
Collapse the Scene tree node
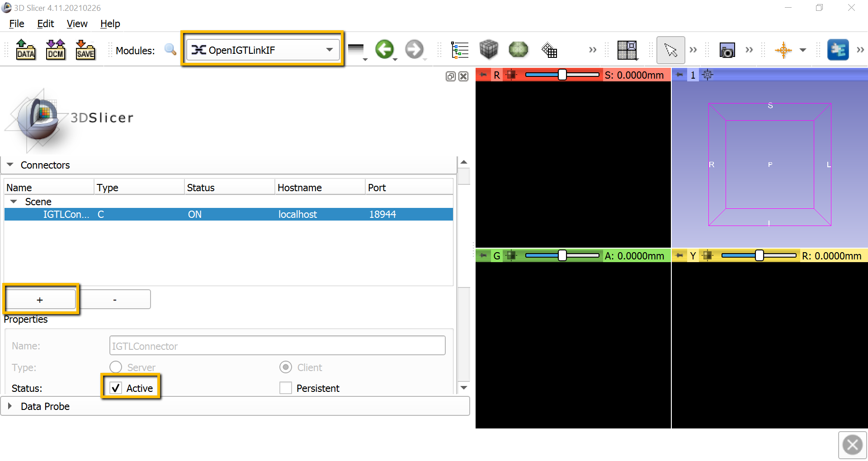click(x=14, y=202)
